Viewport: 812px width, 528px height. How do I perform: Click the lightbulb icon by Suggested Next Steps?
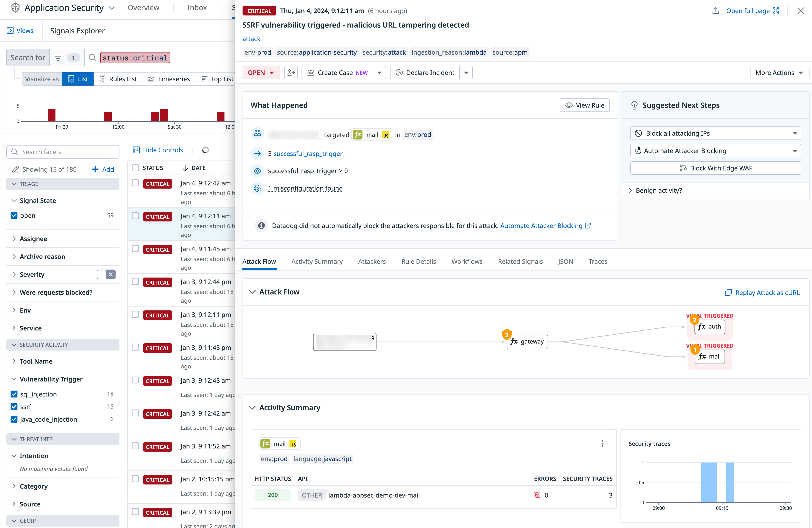[634, 105]
